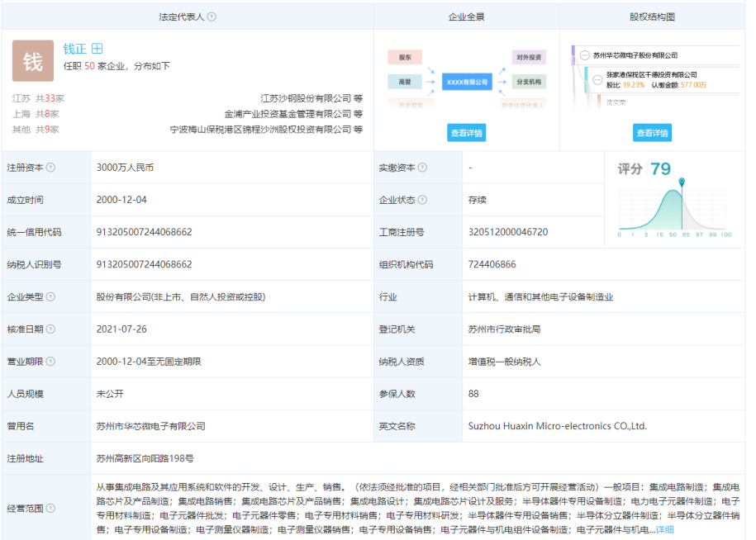The height and width of the screenshot is (540, 756).
Task: Open 金浦产业投资基金管理有限公司 link
Action: (288, 114)
